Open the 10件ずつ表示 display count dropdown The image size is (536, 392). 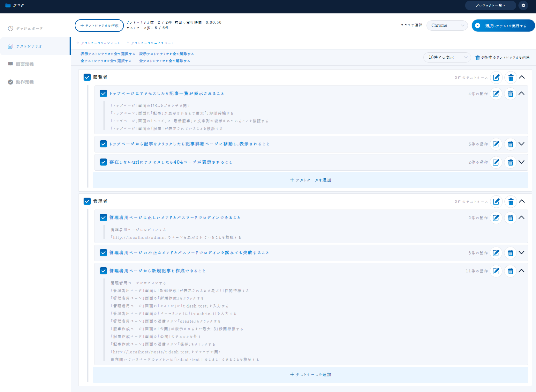pos(447,57)
